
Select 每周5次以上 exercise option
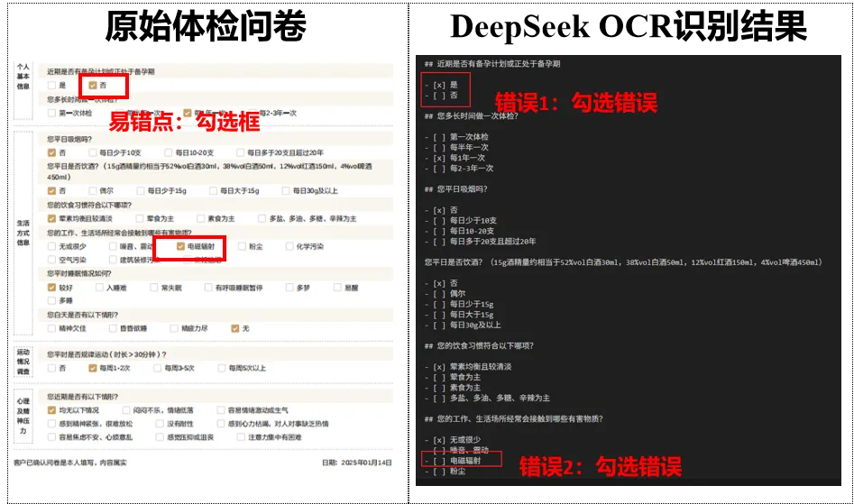click(221, 368)
